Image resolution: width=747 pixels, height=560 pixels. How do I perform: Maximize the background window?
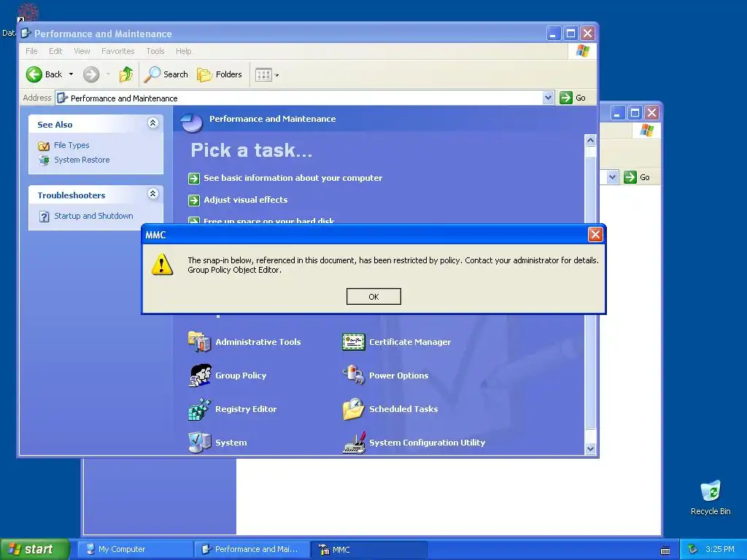[x=635, y=113]
